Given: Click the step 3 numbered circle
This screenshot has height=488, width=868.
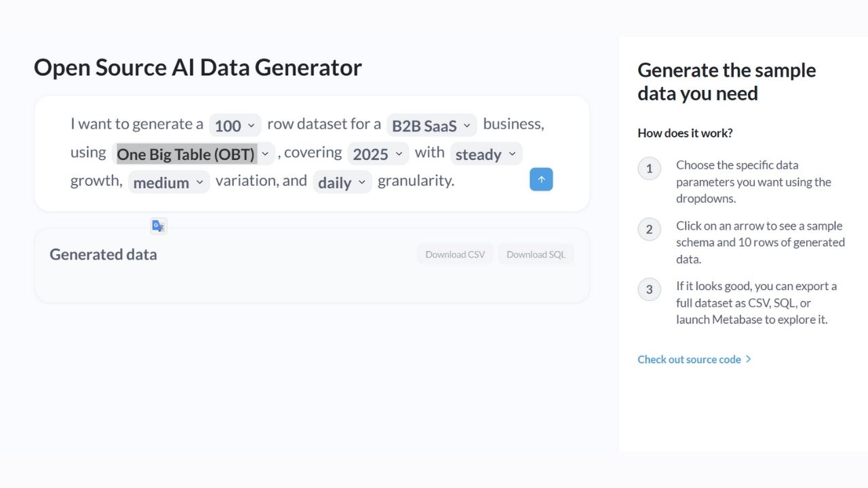Looking at the screenshot, I should tap(649, 289).
